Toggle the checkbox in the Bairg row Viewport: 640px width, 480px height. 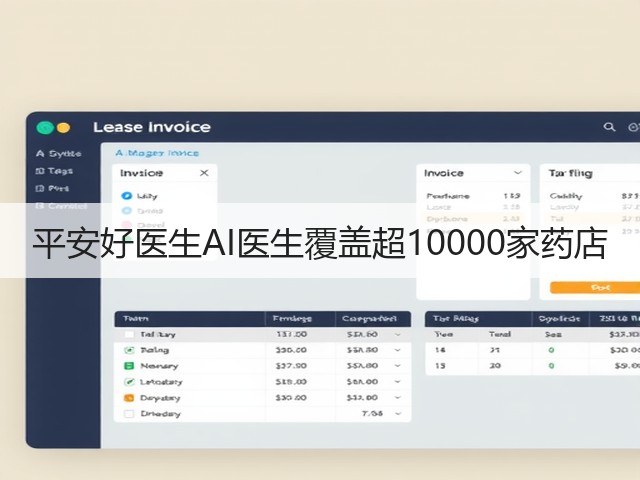[x=129, y=350]
